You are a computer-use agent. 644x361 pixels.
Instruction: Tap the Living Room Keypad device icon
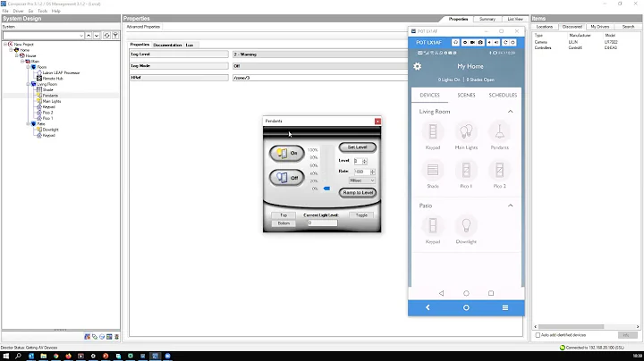click(x=433, y=131)
